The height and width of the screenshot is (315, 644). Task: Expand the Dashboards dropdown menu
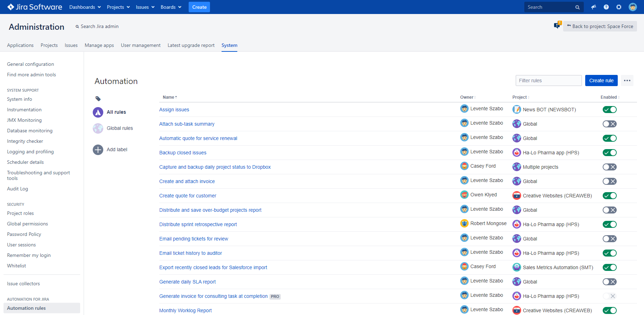coord(85,7)
